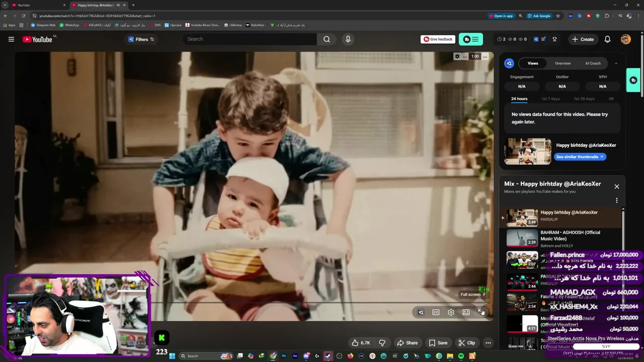Click See similar thumbnails
Screen dimensions: 644x362
coord(580,157)
